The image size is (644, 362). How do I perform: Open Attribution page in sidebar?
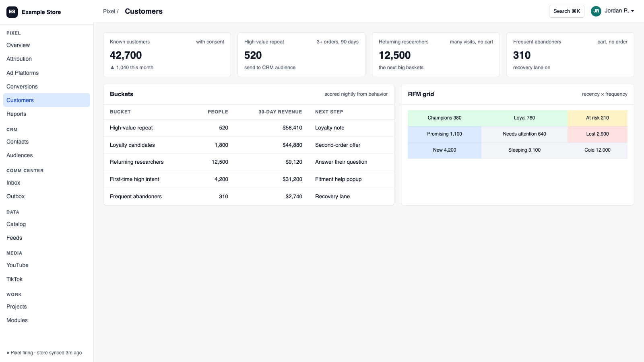coord(47,59)
